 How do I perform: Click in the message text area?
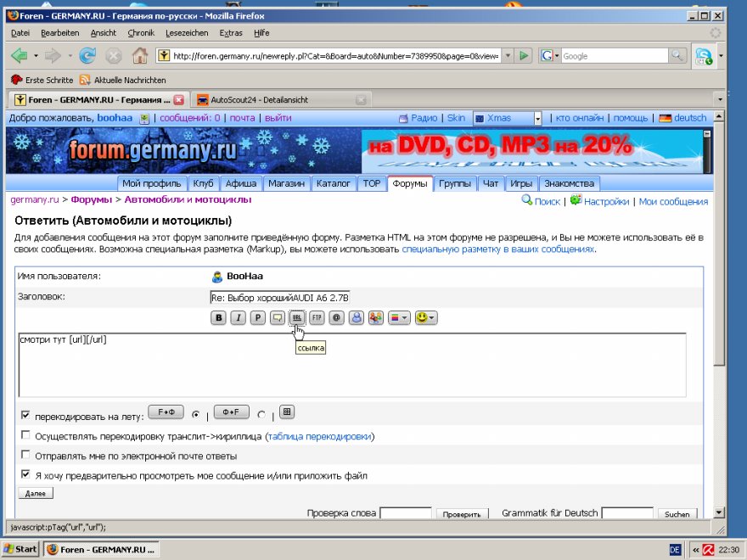pos(352,365)
